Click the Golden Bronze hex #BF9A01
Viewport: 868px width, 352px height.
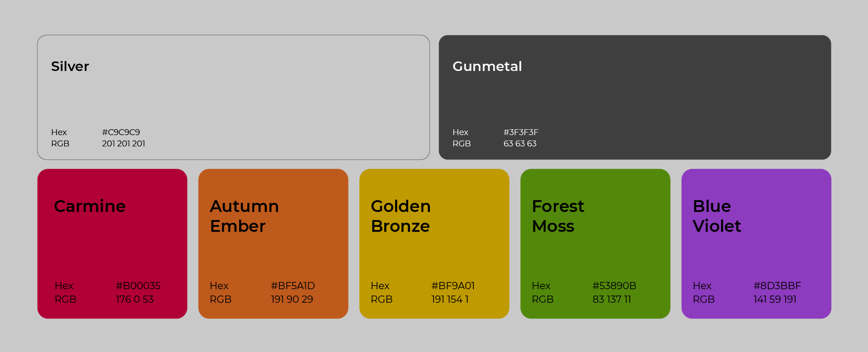[x=453, y=286]
